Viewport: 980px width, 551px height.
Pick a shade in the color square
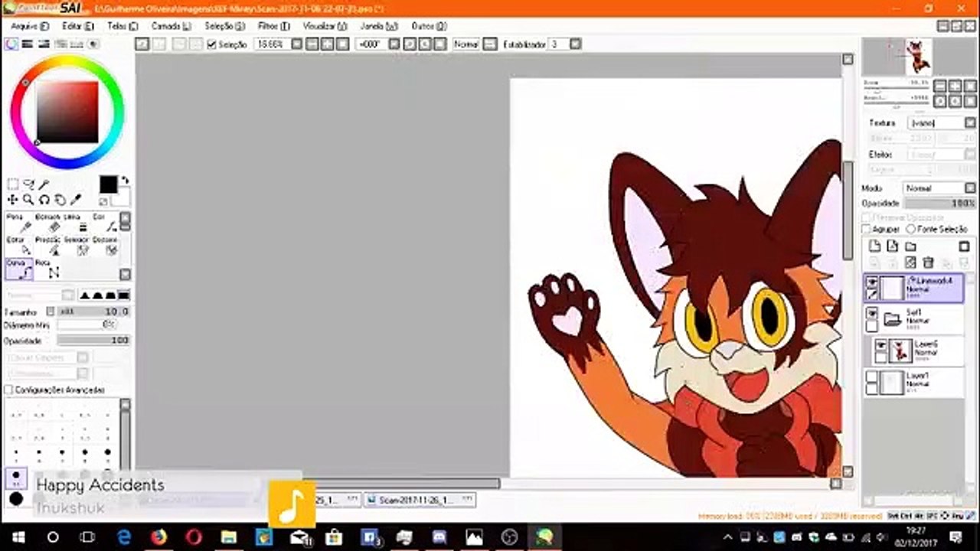(x=67, y=112)
